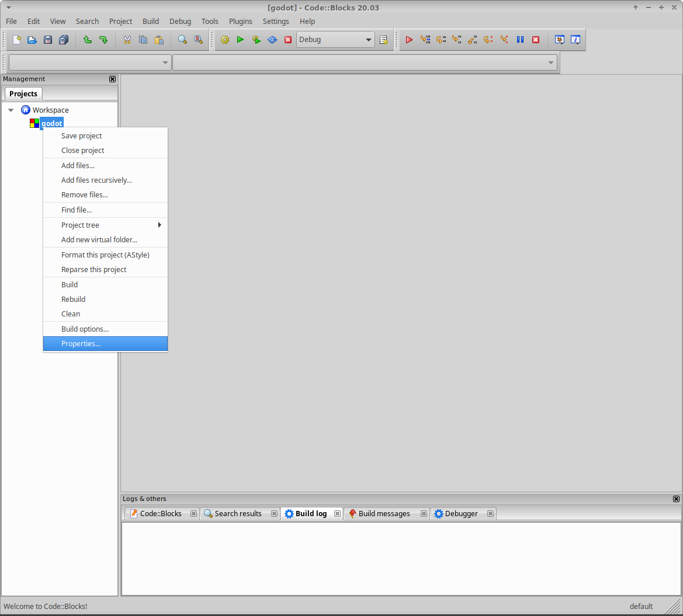The height and width of the screenshot is (616, 683).
Task: Abort the build via the red X icon
Action: pos(287,40)
